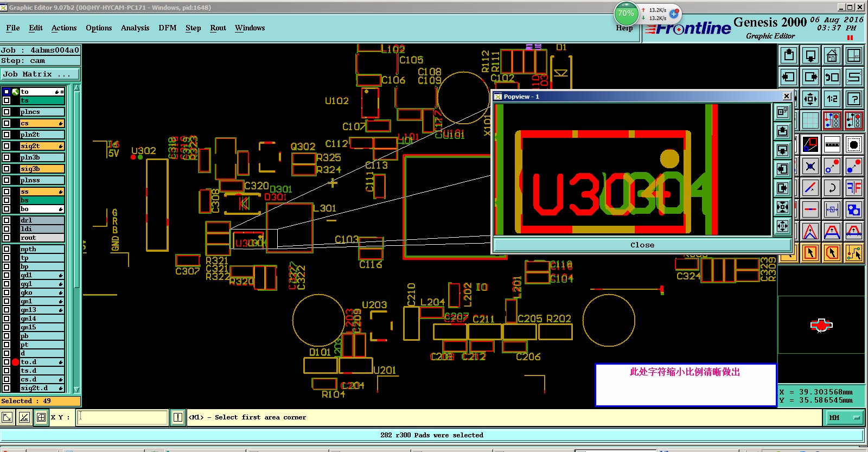The height and width of the screenshot is (452, 868).
Task: Click the black octagon feature filter icon
Action: click(854, 144)
